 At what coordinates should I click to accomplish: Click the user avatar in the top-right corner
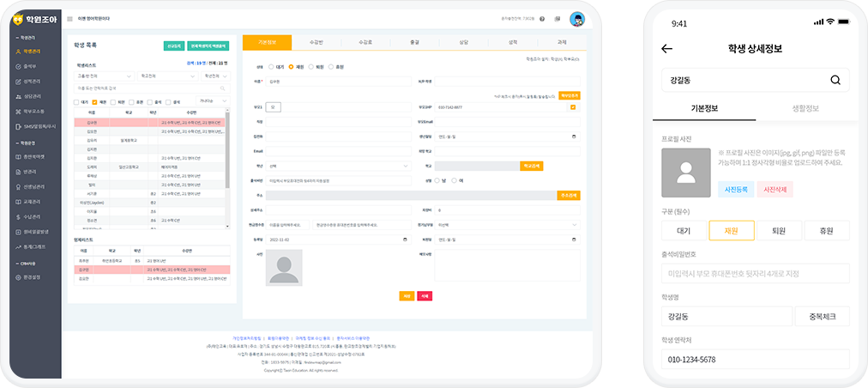click(577, 18)
